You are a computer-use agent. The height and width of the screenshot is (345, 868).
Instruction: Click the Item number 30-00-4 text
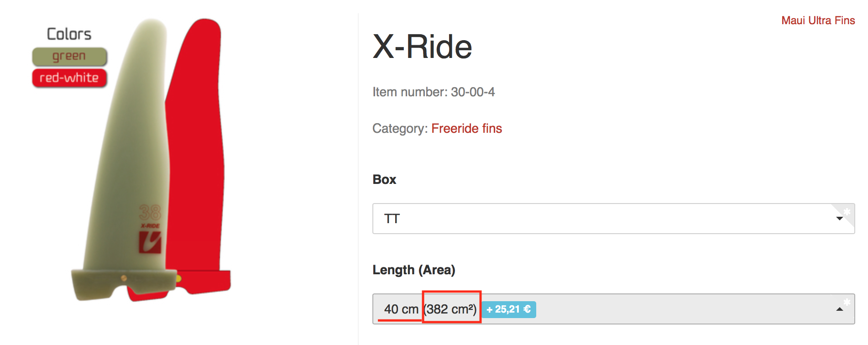click(434, 92)
